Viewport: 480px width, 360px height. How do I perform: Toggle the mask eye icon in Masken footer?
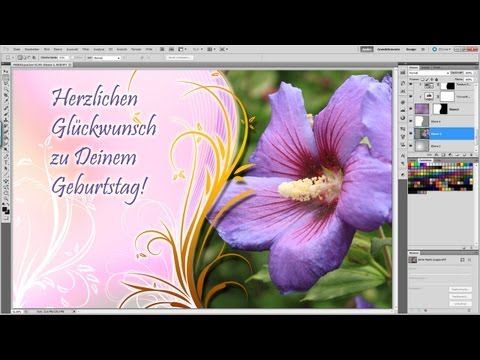click(x=426, y=310)
